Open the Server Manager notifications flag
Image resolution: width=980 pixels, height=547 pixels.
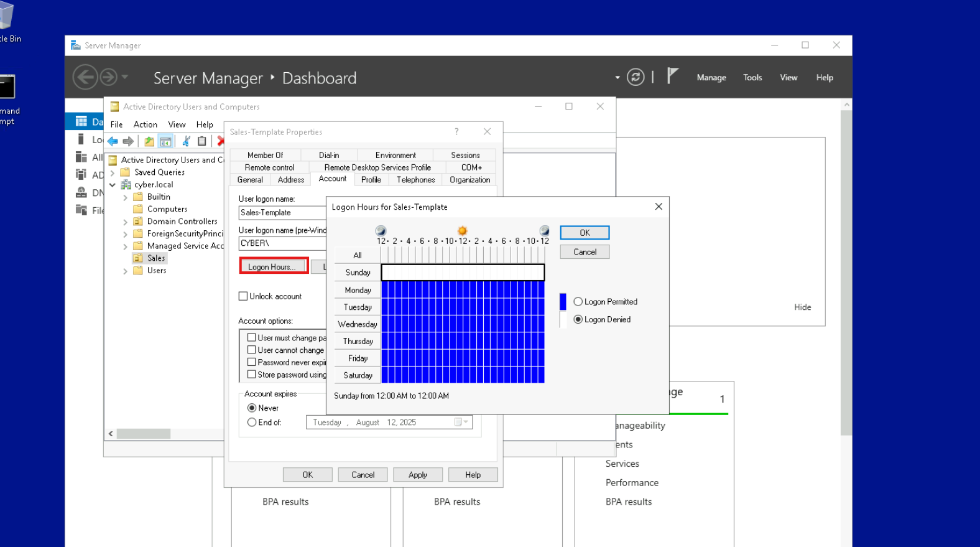tap(672, 76)
